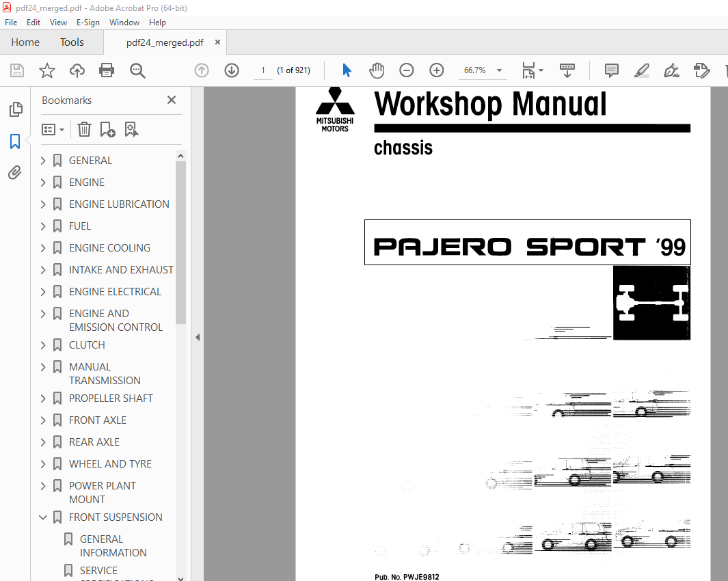The width and height of the screenshot is (728, 581).
Task: Select the pdf24_merged.pdf document tab
Action: point(165,43)
